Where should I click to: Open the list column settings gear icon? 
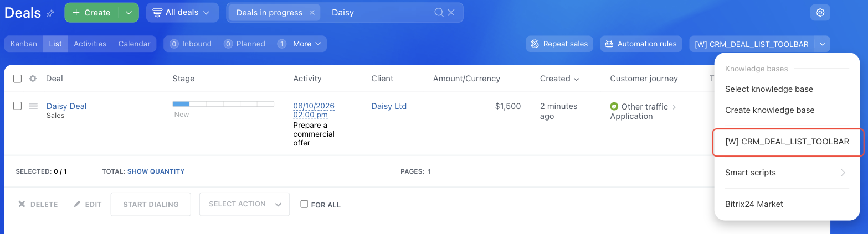pyautogui.click(x=33, y=79)
